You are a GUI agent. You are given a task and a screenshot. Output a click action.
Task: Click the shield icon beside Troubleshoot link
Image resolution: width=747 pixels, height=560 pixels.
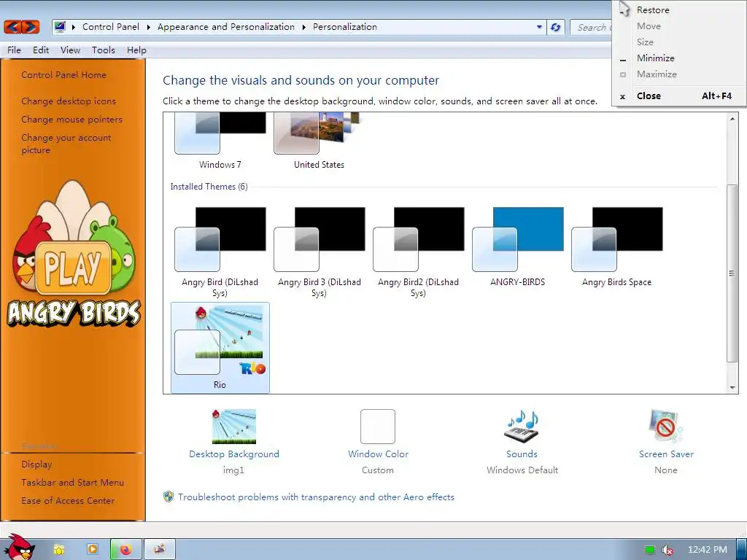pyautogui.click(x=169, y=497)
